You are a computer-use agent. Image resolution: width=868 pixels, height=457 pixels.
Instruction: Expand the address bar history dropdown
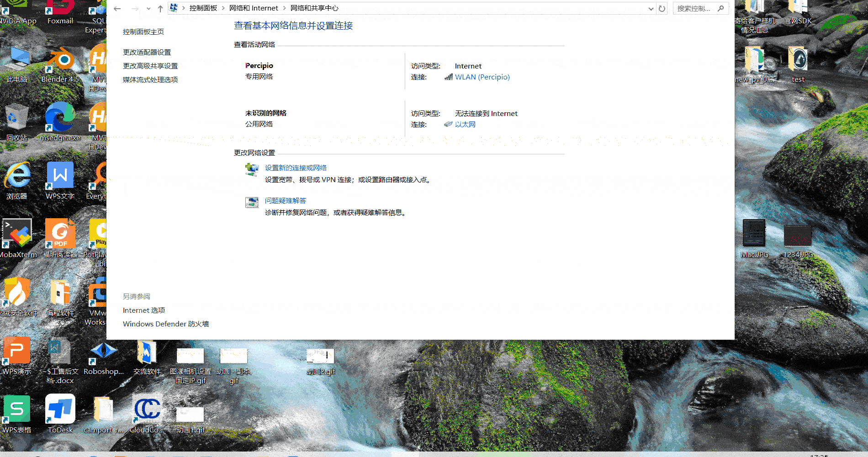click(x=651, y=8)
